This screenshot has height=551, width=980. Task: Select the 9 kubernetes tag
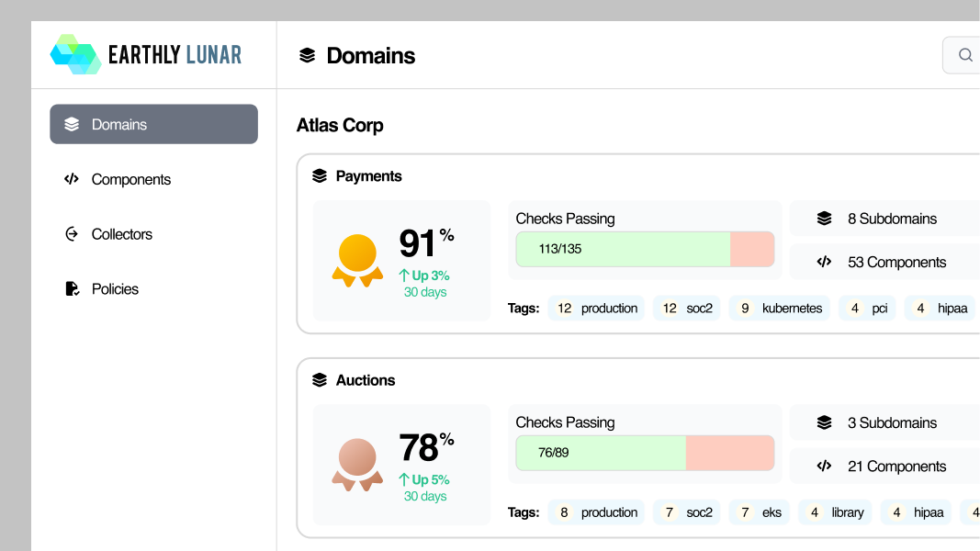click(x=780, y=308)
